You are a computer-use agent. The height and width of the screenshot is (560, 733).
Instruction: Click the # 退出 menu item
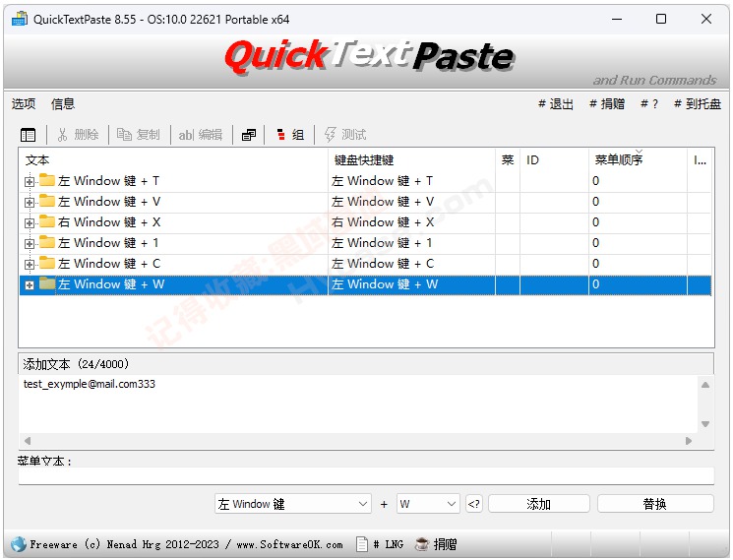pos(555,103)
